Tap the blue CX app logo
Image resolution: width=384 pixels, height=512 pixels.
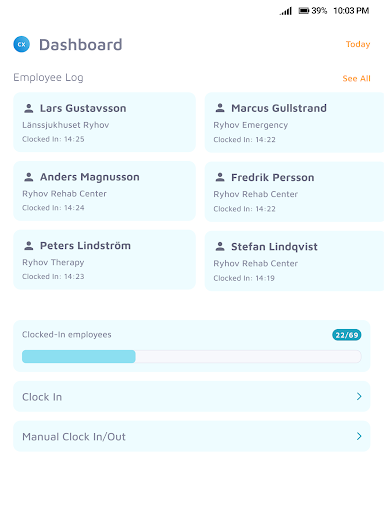[21, 44]
